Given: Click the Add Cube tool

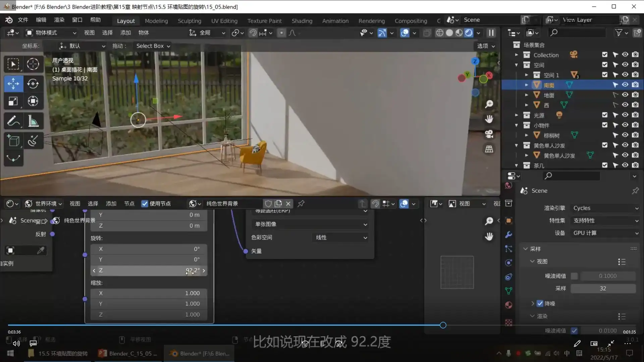Looking at the screenshot, I should click(13, 141).
